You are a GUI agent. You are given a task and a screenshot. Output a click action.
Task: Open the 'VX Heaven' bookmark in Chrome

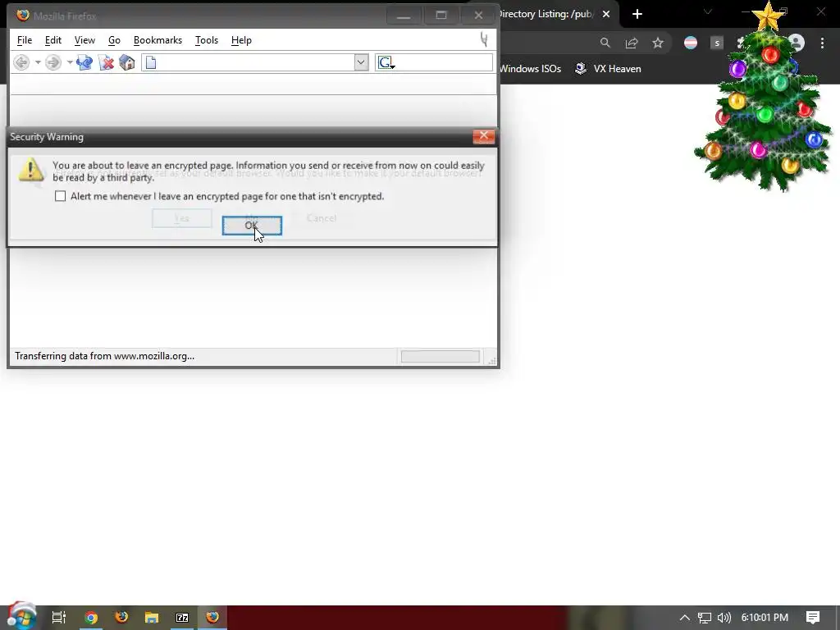608,69
